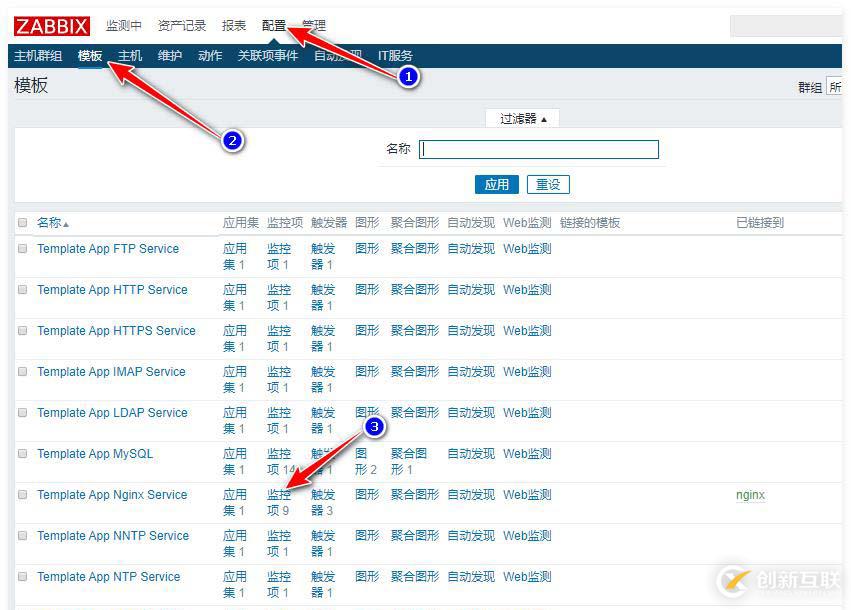Open Template App LDAP Service template

(112, 412)
